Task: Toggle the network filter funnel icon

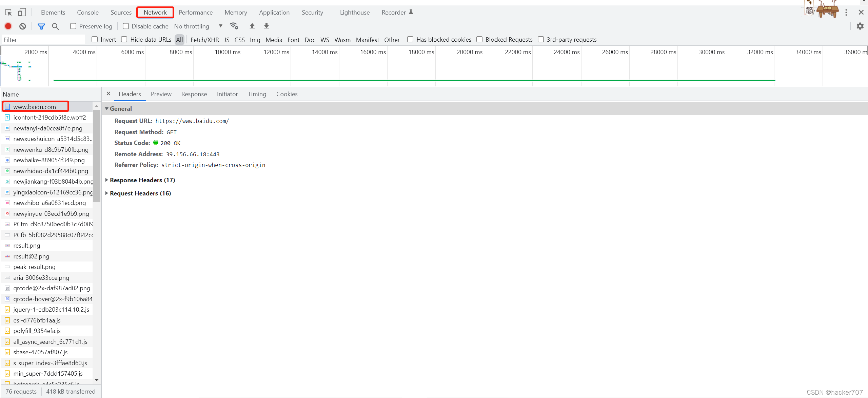Action: (x=41, y=26)
